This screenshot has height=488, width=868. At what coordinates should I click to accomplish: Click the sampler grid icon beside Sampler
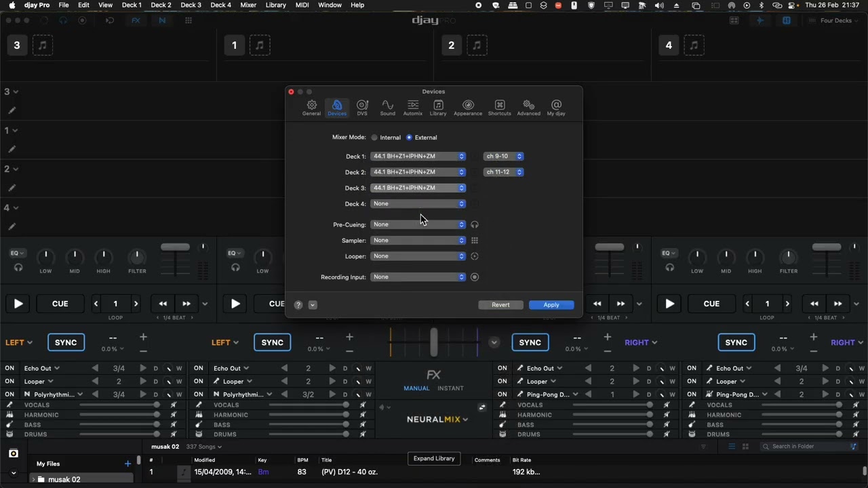tap(475, 241)
